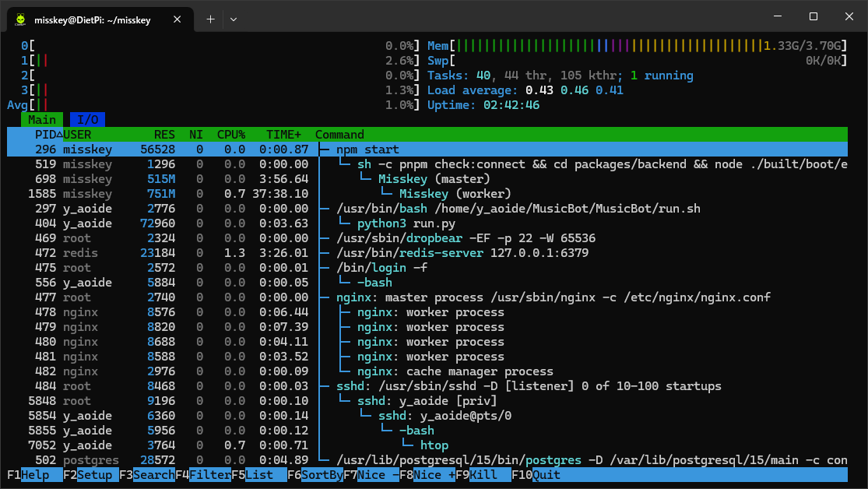Click the Load average values
Screen dimensions: 868x489
tap(574, 90)
